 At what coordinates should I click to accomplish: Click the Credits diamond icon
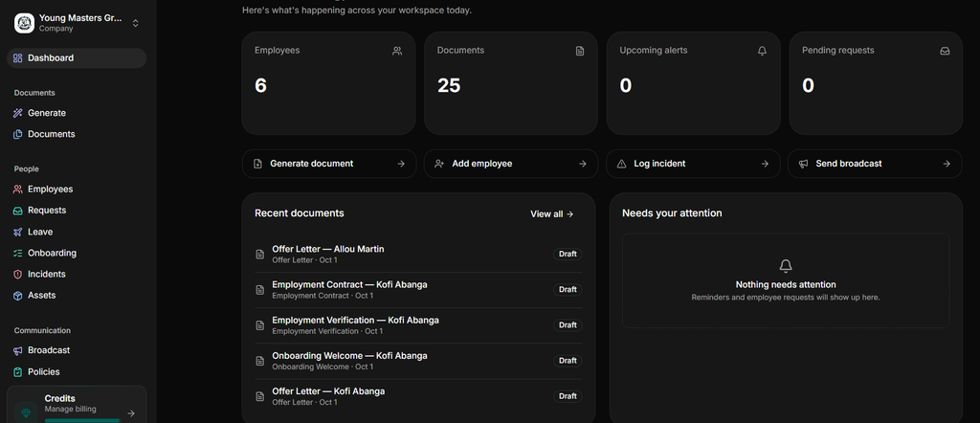pos(26,412)
